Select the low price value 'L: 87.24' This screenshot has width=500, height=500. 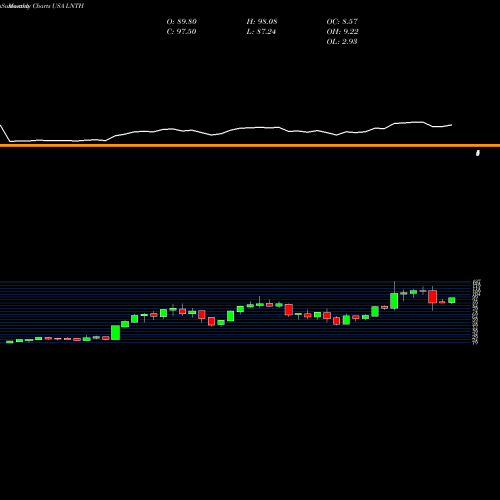[x=261, y=32]
